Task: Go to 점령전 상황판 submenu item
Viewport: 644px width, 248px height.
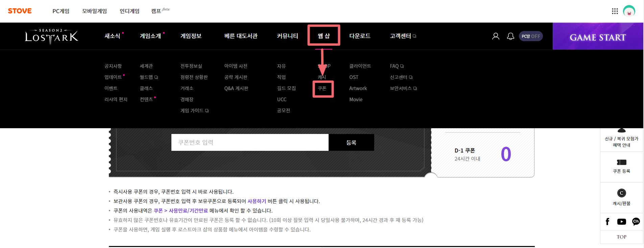Action: (x=194, y=77)
